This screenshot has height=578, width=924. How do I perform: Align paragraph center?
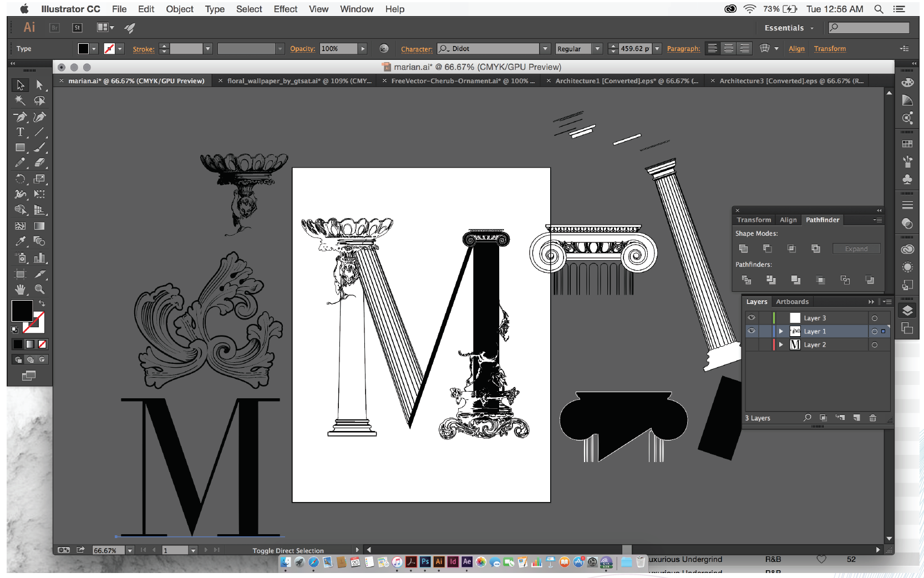click(729, 48)
